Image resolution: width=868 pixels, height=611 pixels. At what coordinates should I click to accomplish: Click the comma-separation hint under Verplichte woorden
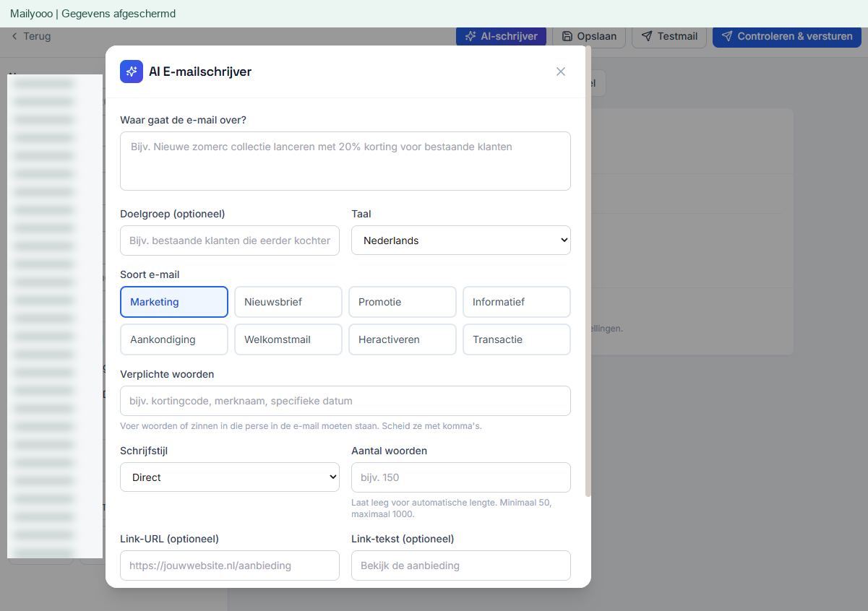coord(301,426)
